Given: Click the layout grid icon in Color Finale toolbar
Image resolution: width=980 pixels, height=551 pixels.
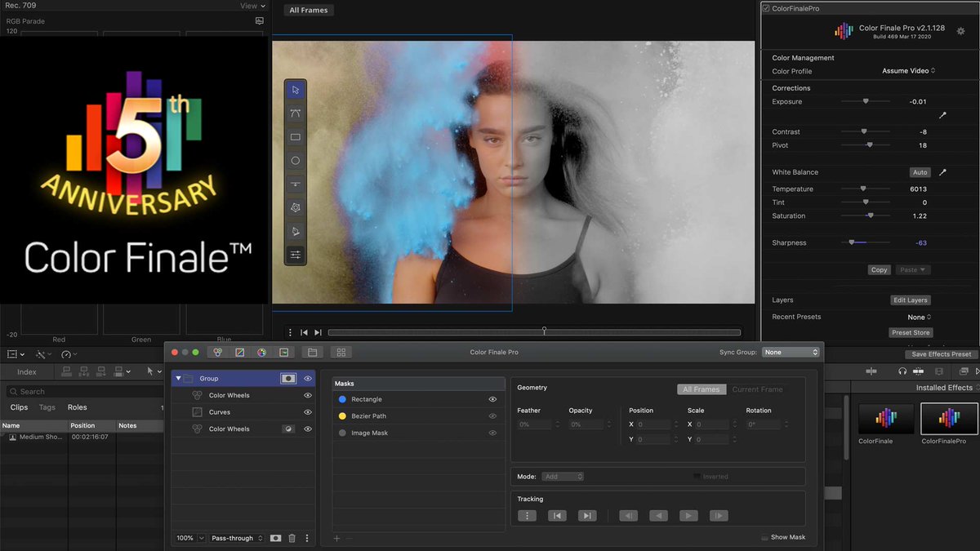Looking at the screenshot, I should (341, 352).
